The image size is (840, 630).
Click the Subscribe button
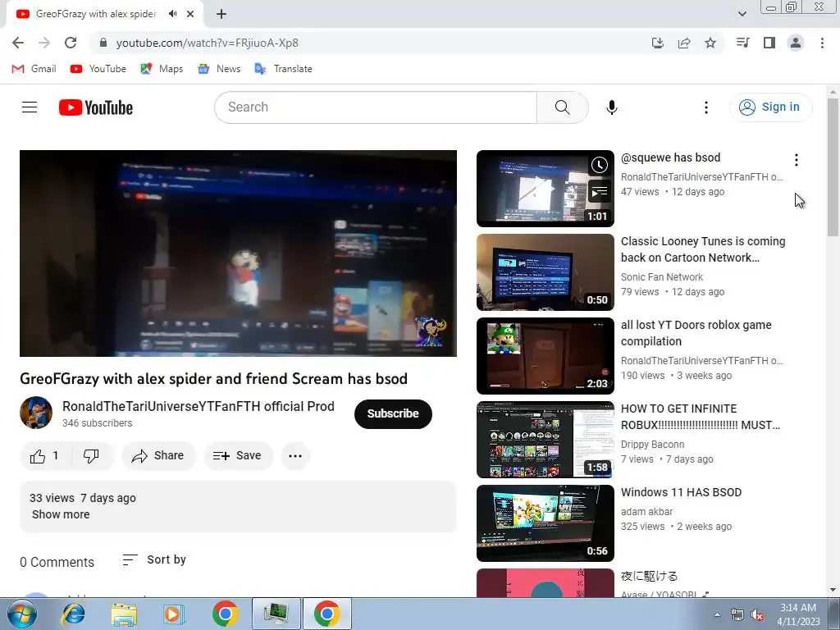393,413
